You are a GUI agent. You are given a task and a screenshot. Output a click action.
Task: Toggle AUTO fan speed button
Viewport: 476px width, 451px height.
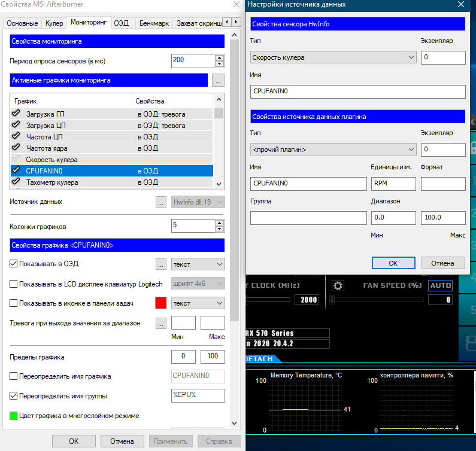click(x=440, y=285)
